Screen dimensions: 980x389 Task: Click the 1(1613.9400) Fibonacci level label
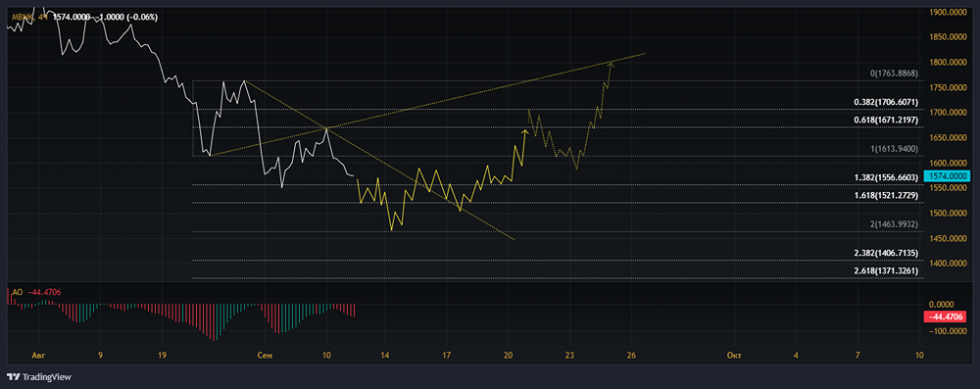pyautogui.click(x=895, y=148)
